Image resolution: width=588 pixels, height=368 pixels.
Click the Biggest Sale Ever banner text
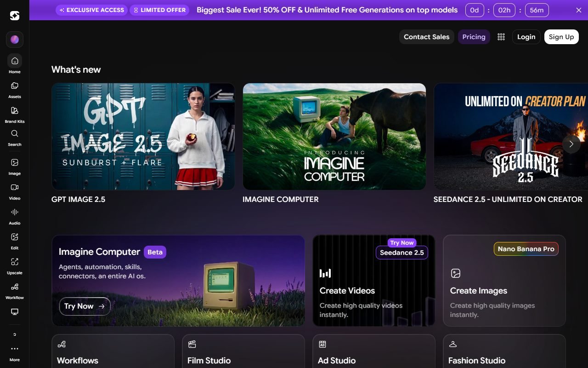(327, 10)
